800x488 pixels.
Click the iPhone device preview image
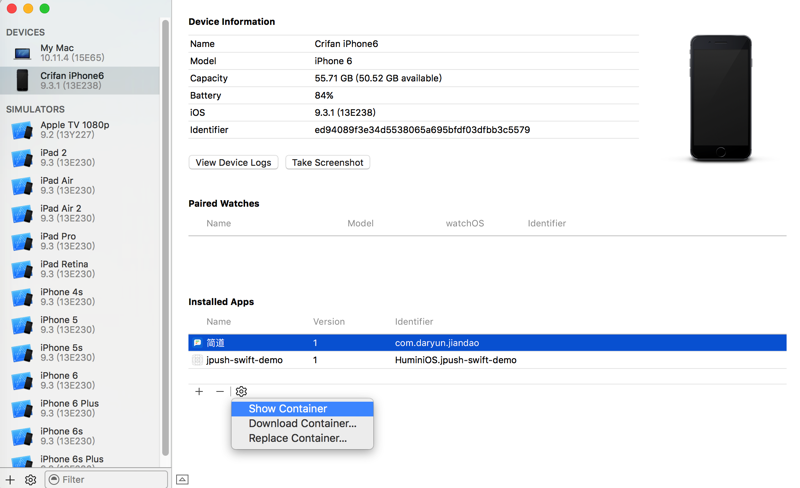(720, 98)
